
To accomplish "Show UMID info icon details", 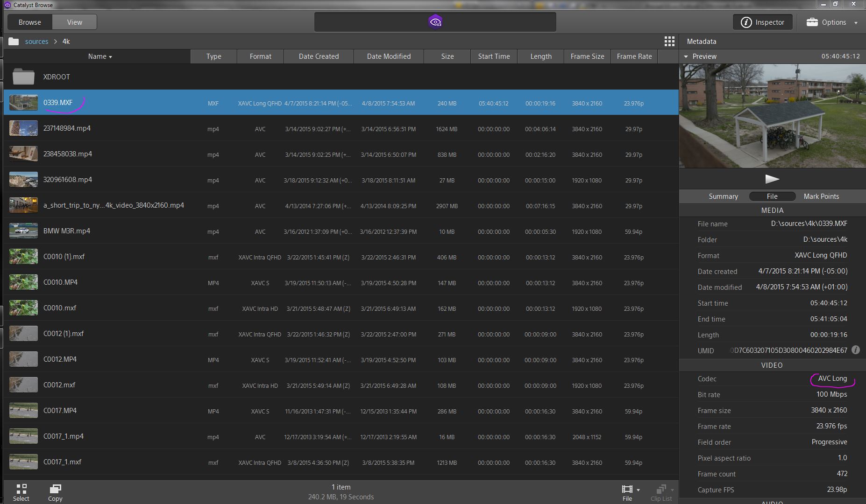I will point(856,350).
